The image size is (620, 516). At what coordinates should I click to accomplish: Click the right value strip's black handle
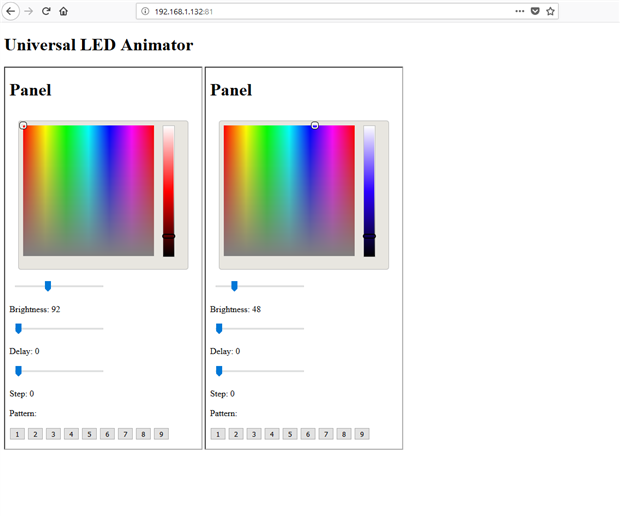pos(369,236)
